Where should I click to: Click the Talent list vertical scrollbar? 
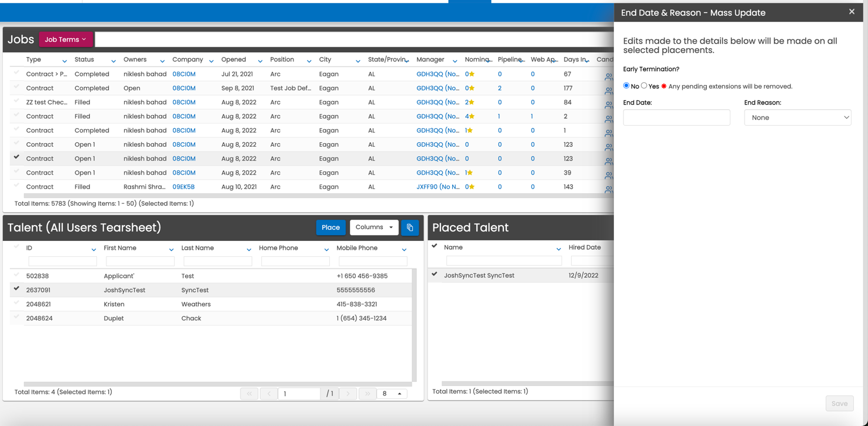tap(415, 325)
